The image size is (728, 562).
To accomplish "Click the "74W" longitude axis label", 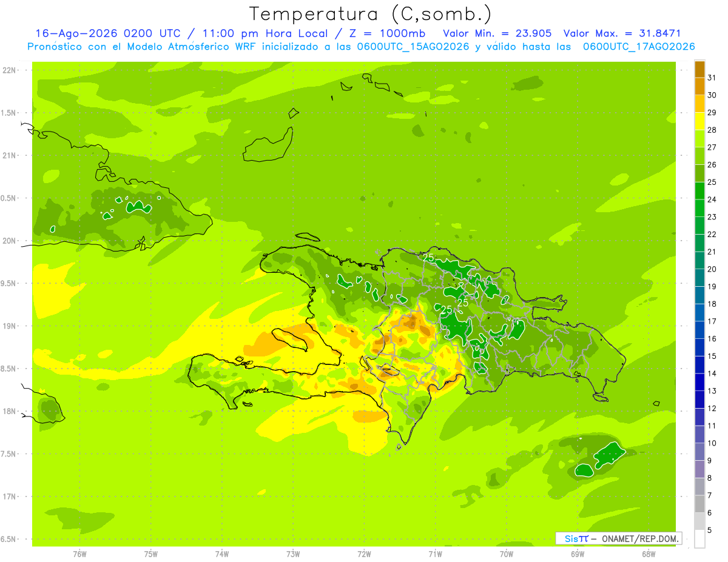I will [222, 554].
